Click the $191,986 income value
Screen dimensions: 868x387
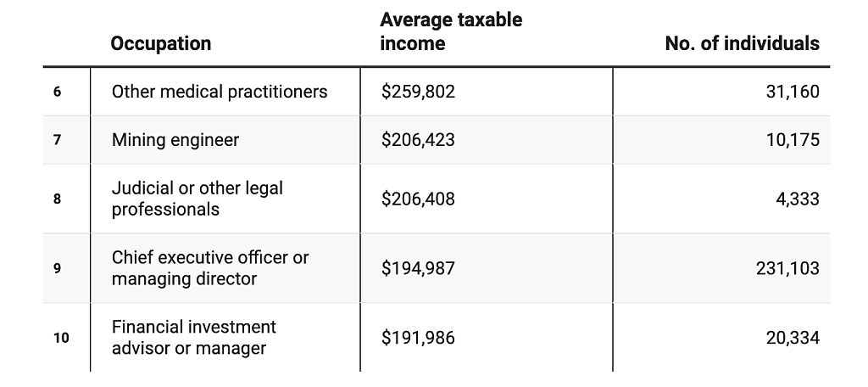click(x=418, y=337)
